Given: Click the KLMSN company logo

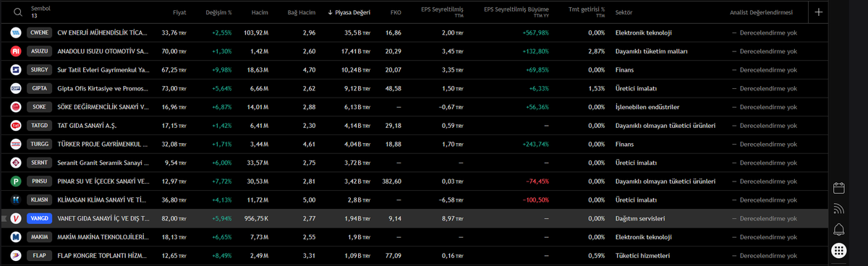Looking at the screenshot, I should click(x=16, y=199).
